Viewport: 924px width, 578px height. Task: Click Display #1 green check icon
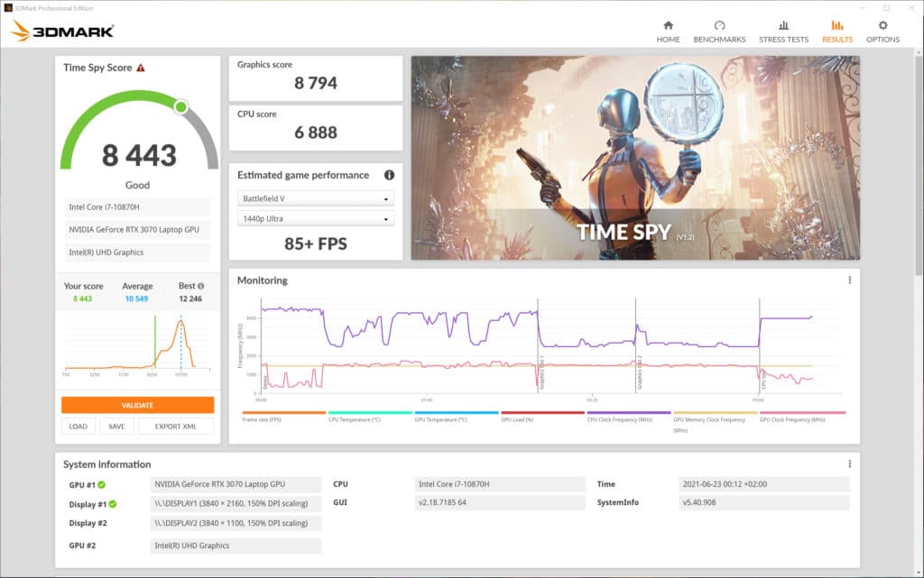click(113, 504)
